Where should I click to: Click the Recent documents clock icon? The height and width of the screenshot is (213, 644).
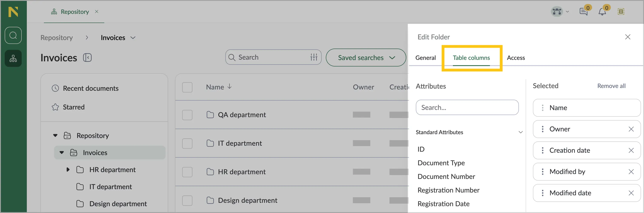point(55,88)
